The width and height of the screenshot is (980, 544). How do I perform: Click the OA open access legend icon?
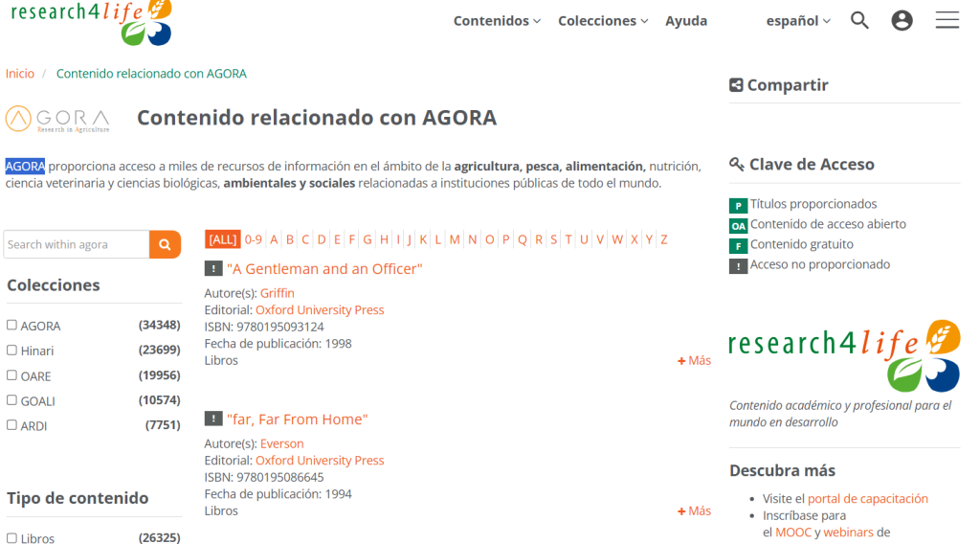(738, 226)
